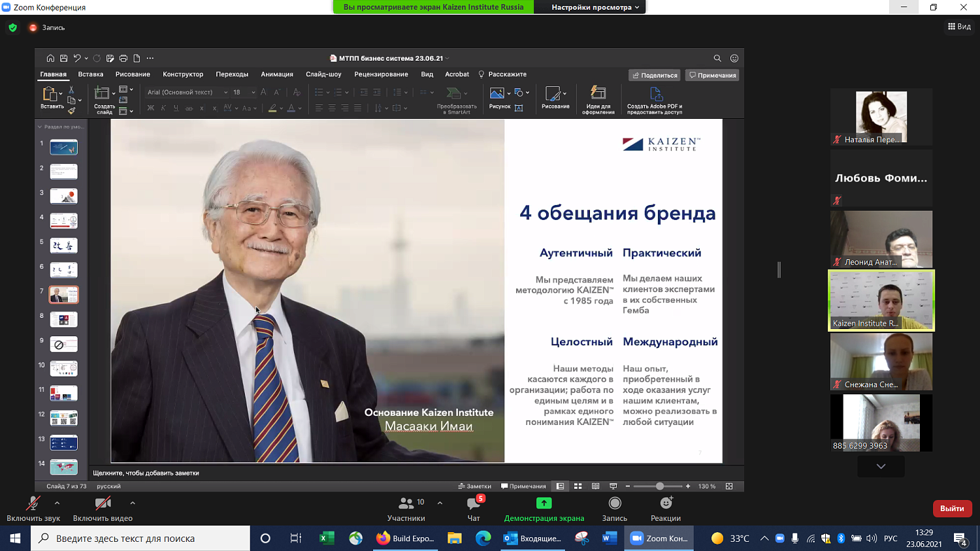Image resolution: width=980 pixels, height=551 pixels.
Task: Toggle normal view button in status bar
Action: (561, 486)
